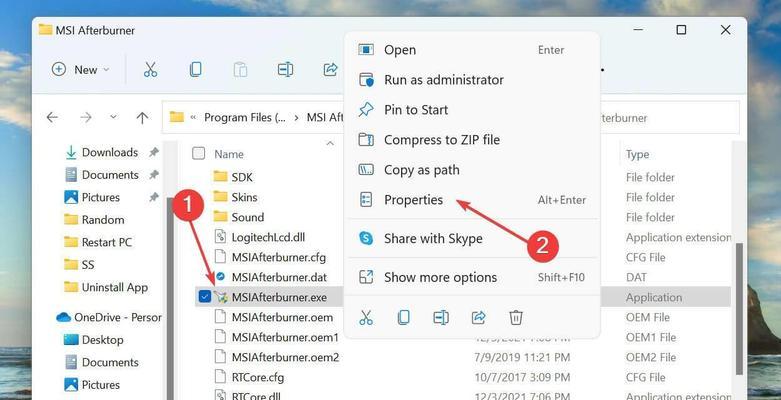Image resolution: width=781 pixels, height=400 pixels.
Task: Maximize the MSI Afterburner window
Action: 681,30
